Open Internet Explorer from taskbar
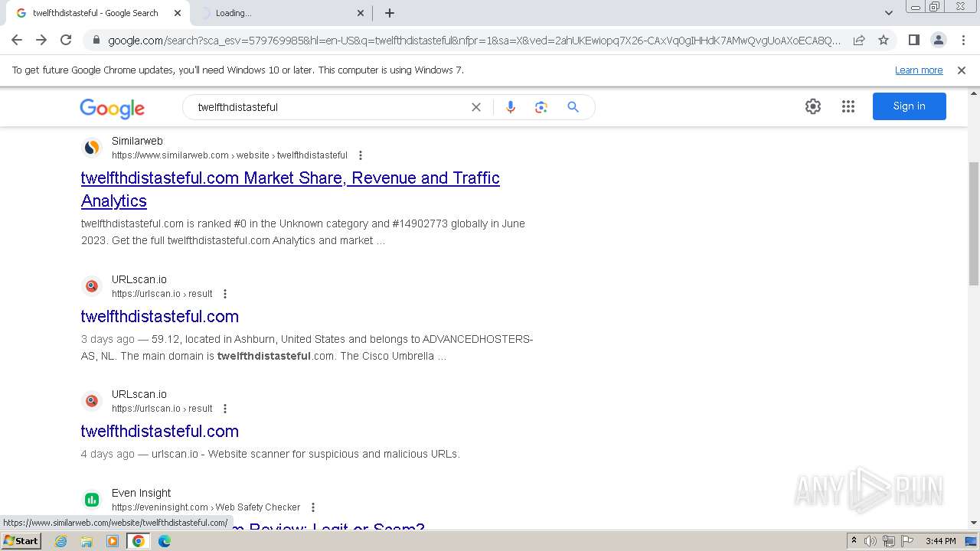 click(x=60, y=541)
